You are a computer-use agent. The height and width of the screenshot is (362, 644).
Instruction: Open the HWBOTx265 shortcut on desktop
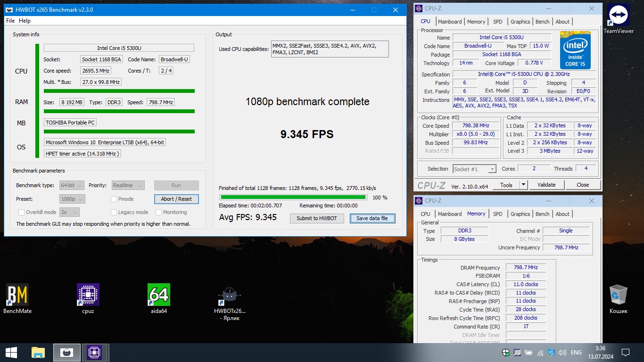tap(230, 302)
